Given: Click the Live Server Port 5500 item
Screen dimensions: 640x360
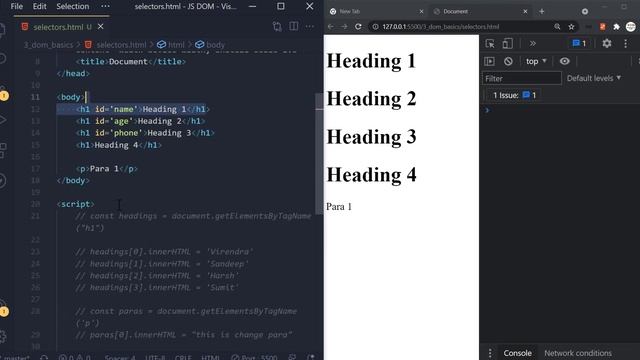Looking at the screenshot, I should [254, 357].
